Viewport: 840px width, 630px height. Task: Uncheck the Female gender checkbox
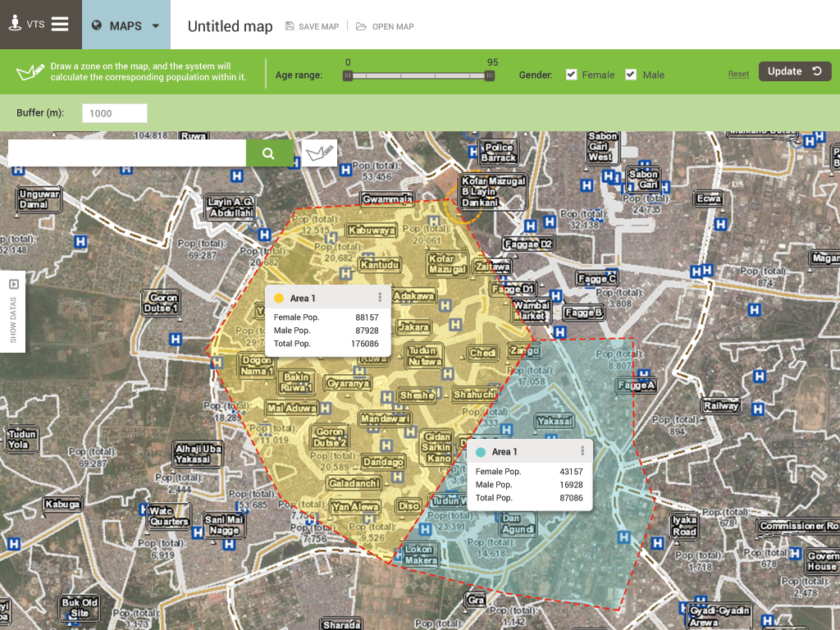point(571,75)
